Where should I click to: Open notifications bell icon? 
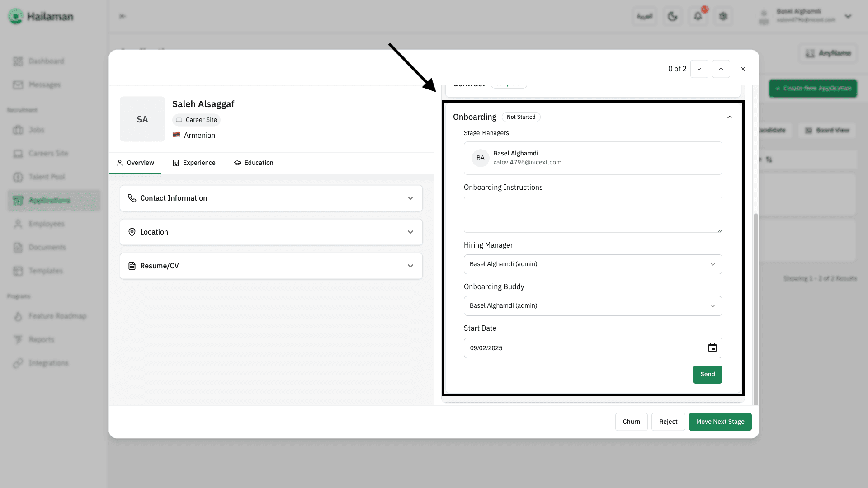click(x=698, y=16)
